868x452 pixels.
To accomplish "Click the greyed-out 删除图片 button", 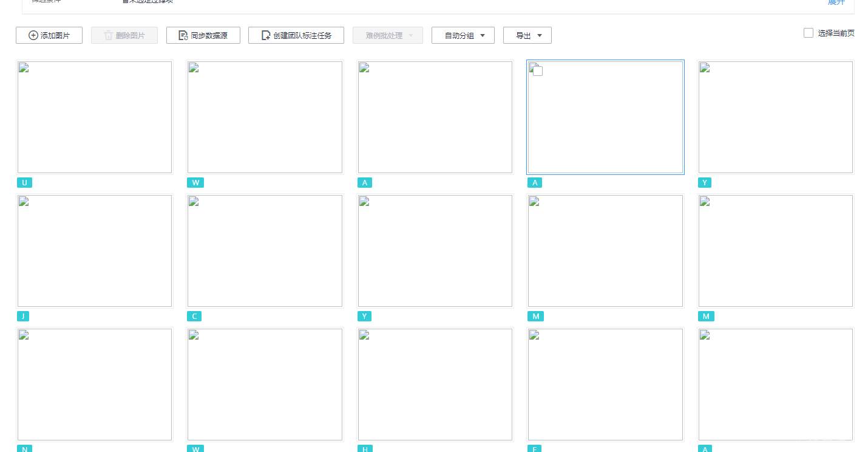I will click(124, 35).
